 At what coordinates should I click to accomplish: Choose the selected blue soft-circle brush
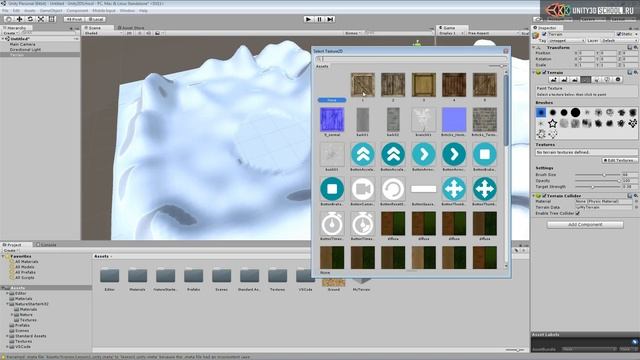click(x=541, y=112)
